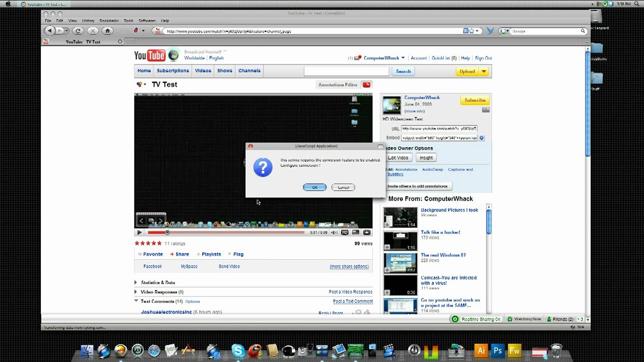The width and height of the screenshot is (644, 362).
Task: Click the bookmark star icon in address bar
Action: click(x=471, y=31)
